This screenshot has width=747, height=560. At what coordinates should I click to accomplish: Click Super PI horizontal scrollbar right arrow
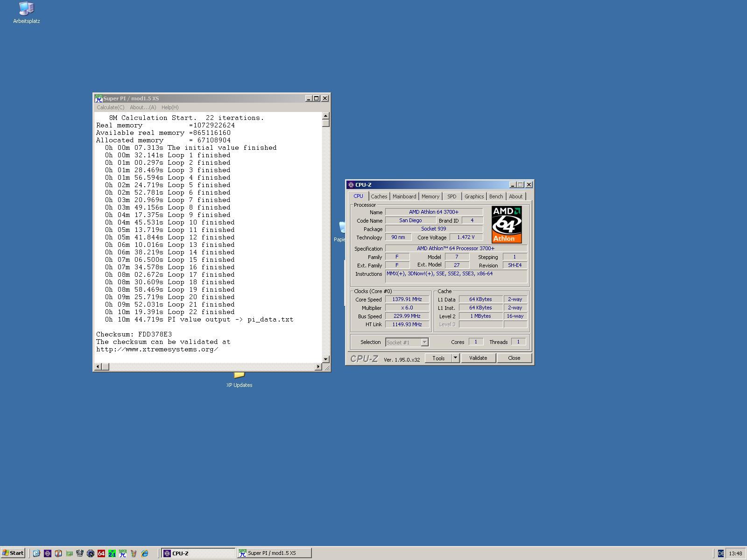click(x=318, y=367)
